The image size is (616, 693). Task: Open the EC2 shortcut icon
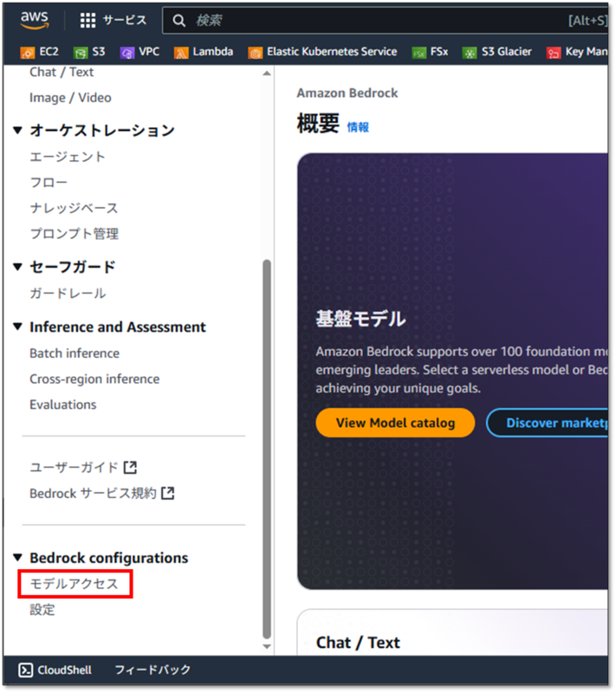(28, 53)
